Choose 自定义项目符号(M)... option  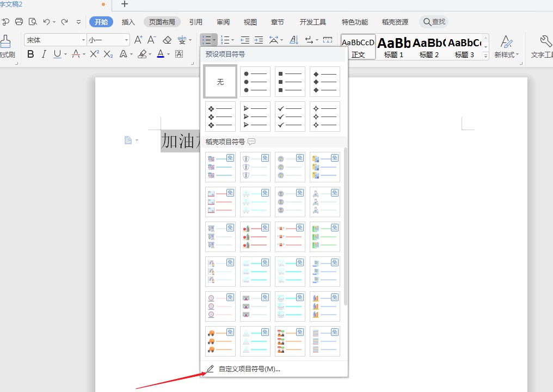[274, 369]
